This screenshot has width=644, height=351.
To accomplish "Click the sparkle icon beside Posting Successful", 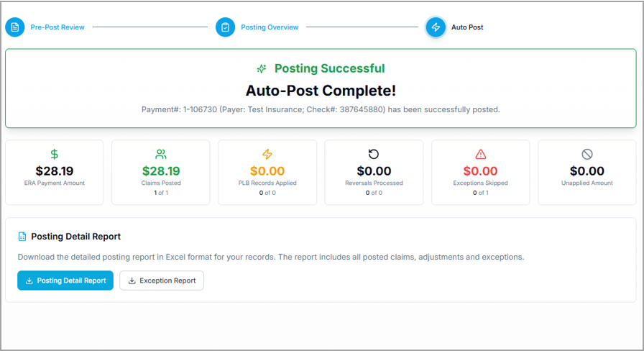I will pyautogui.click(x=262, y=69).
